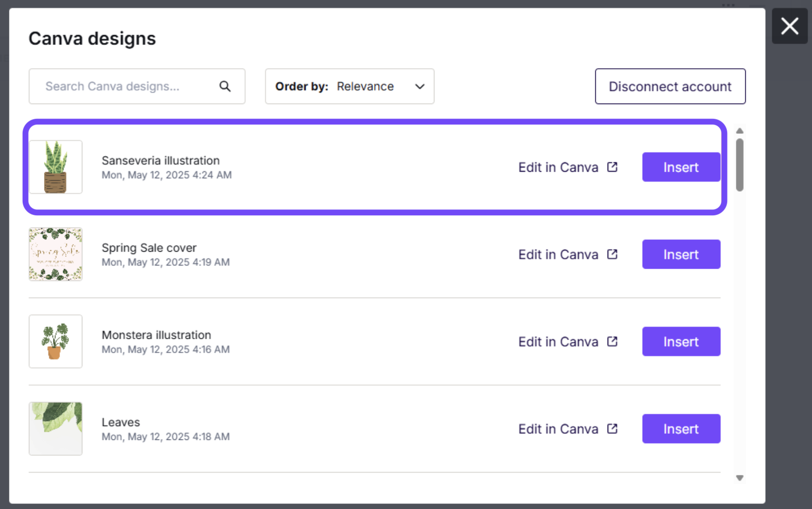Screen dimensions: 812x509
Task: Click the Sanseveria illustration title
Action: coord(160,160)
